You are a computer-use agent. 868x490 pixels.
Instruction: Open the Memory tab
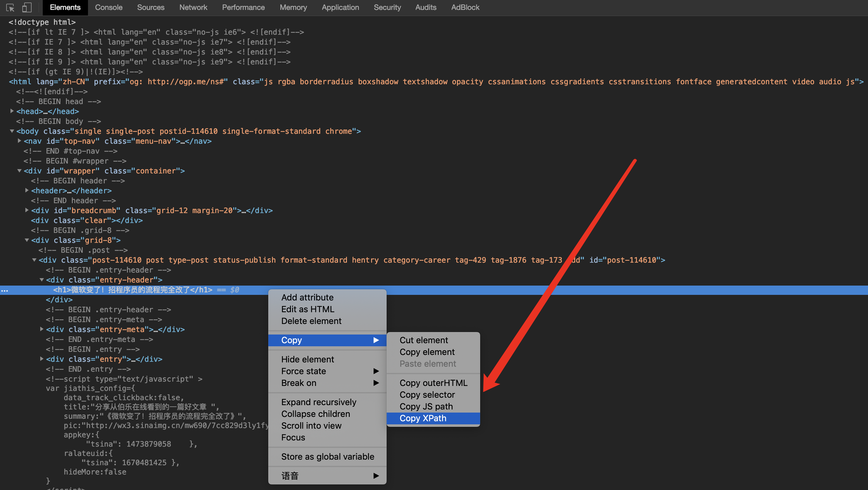pos(293,7)
